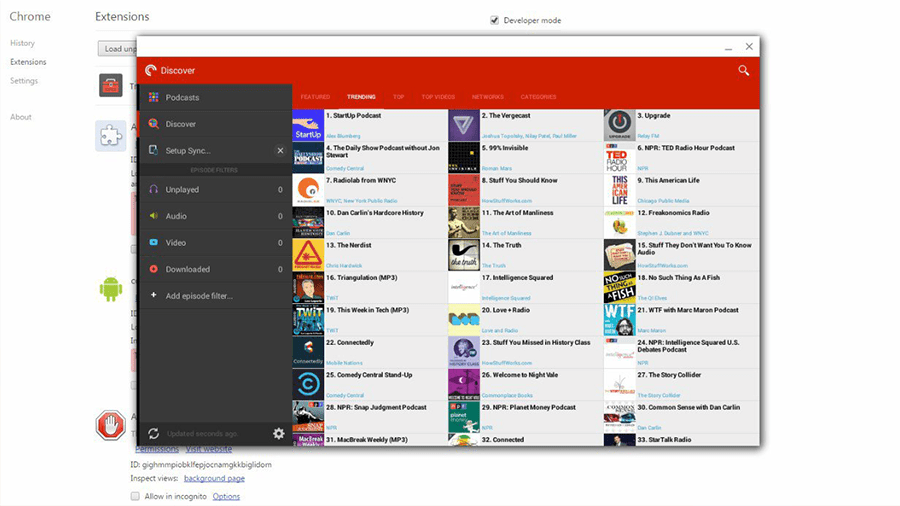Select '27. The Story Collider' title
Screen dimensions: 900x506
click(669, 375)
